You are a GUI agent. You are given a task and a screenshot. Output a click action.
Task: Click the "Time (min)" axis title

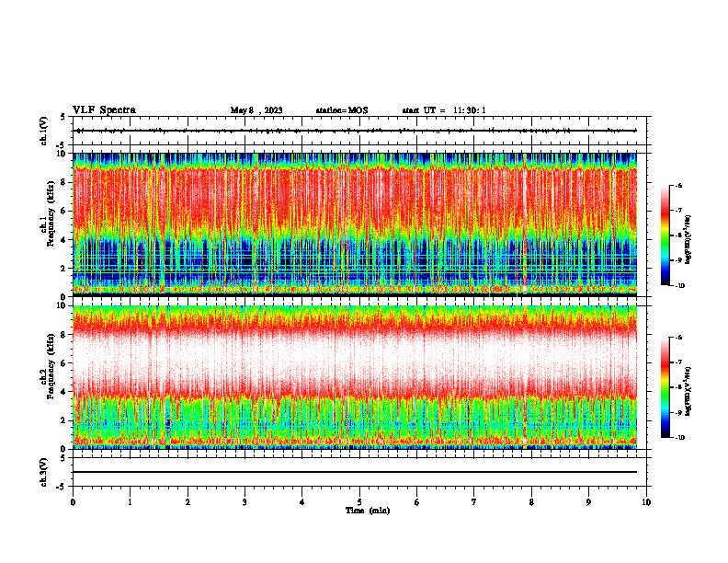[x=368, y=511]
